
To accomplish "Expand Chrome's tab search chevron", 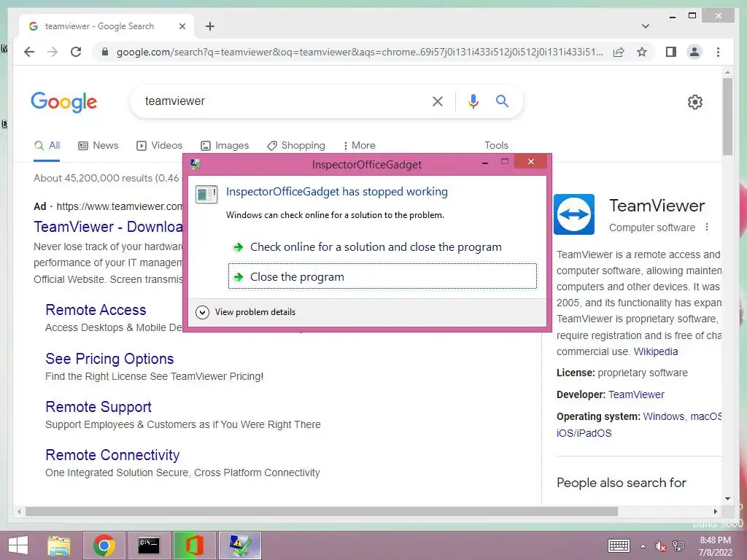I will (646, 26).
